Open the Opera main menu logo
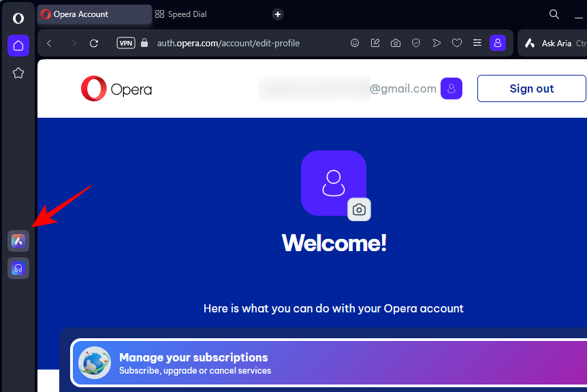Image resolution: width=587 pixels, height=392 pixels. pos(18,18)
